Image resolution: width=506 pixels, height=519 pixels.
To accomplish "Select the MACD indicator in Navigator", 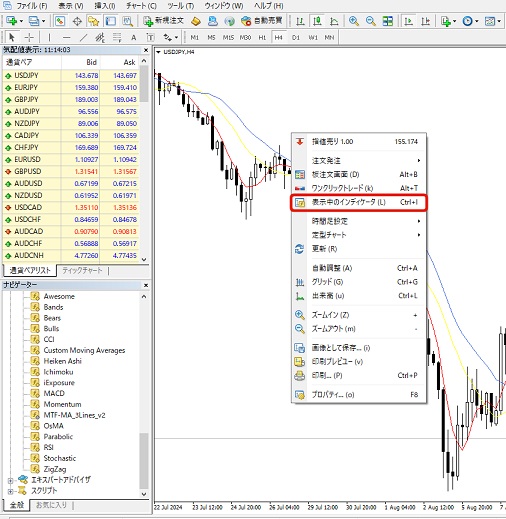I will point(54,393).
